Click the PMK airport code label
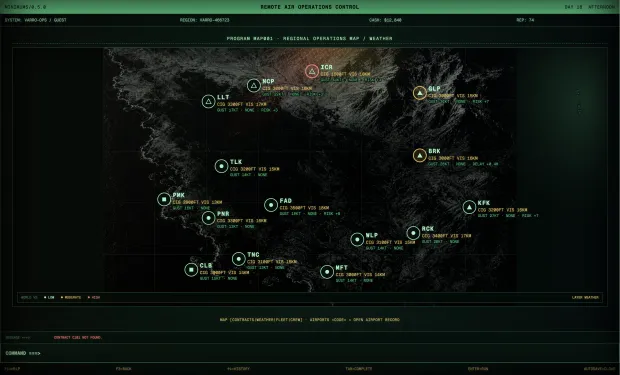The image size is (620, 375). point(179,195)
